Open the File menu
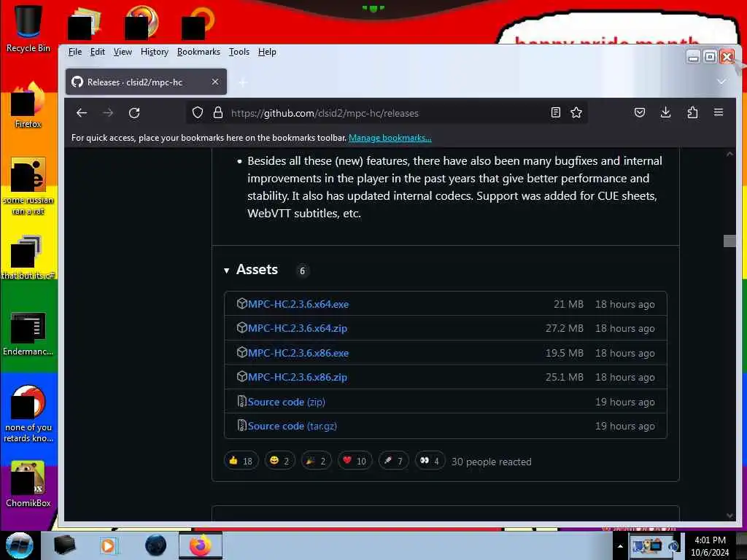The image size is (747, 560). [75, 52]
